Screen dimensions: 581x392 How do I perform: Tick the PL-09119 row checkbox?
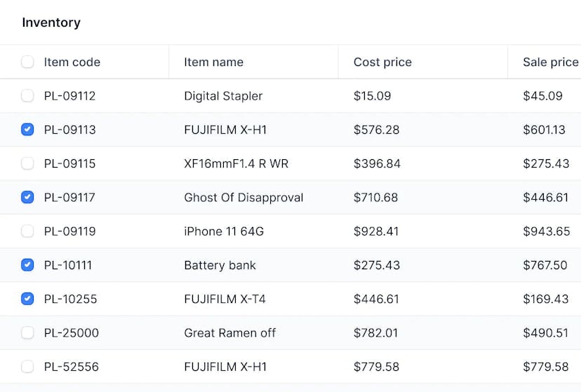27,231
